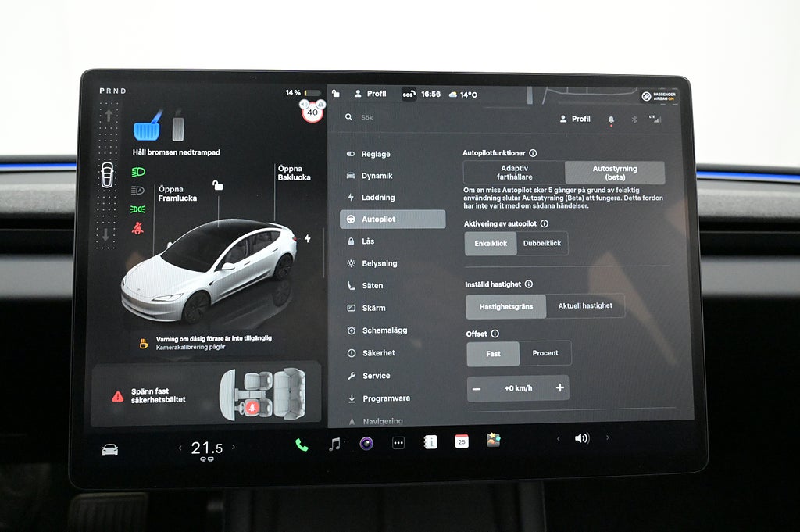Increase speed offset with plus button

[559, 388]
